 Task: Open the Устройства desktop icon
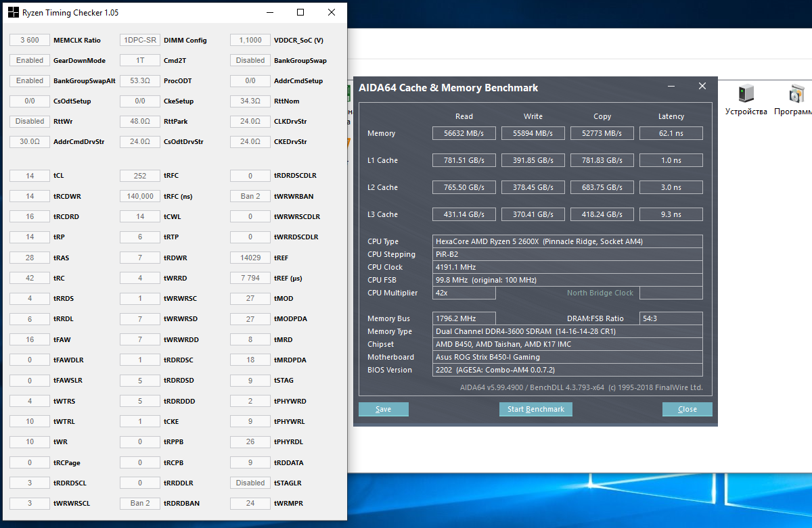746,101
